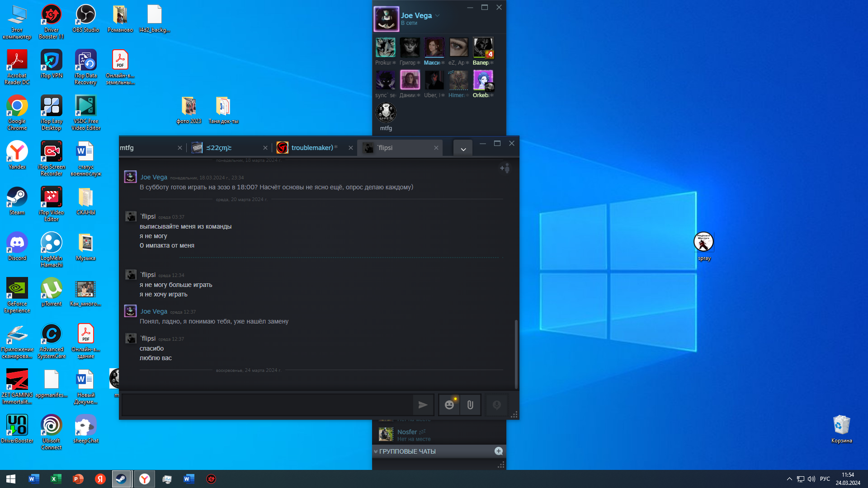Viewport: 868px width, 488px height.
Task: Open the emoticon picker in chat
Action: click(x=449, y=405)
